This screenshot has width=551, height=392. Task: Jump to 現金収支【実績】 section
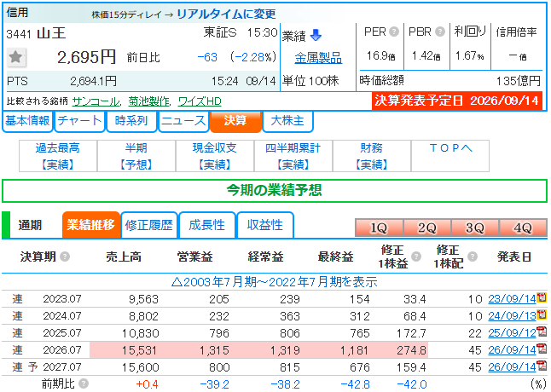pos(215,156)
